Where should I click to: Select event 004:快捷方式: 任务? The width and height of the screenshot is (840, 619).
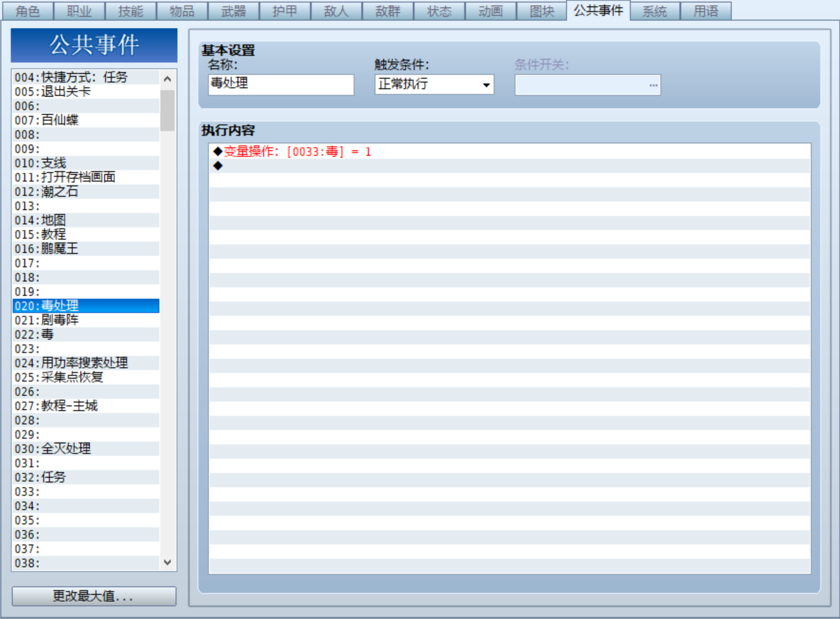(86, 77)
